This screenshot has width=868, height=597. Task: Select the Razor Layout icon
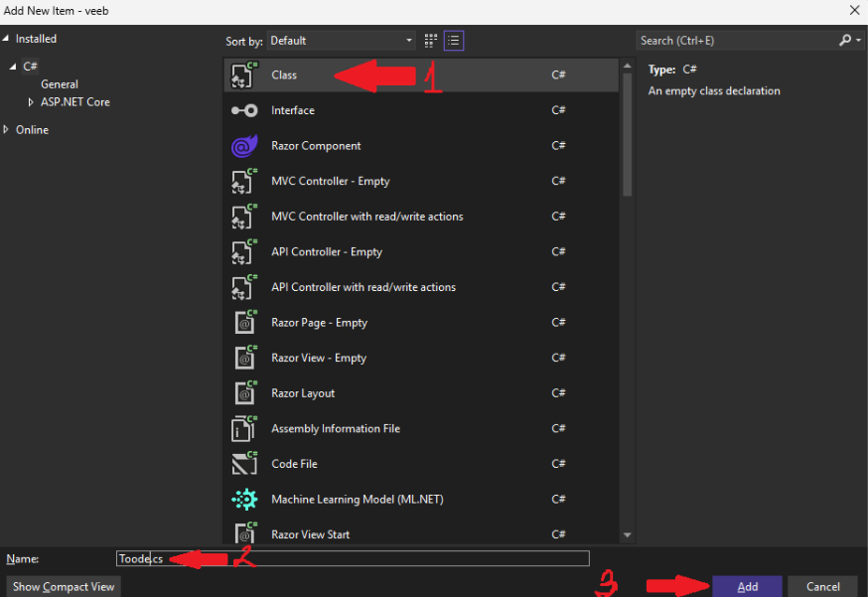coord(243,393)
